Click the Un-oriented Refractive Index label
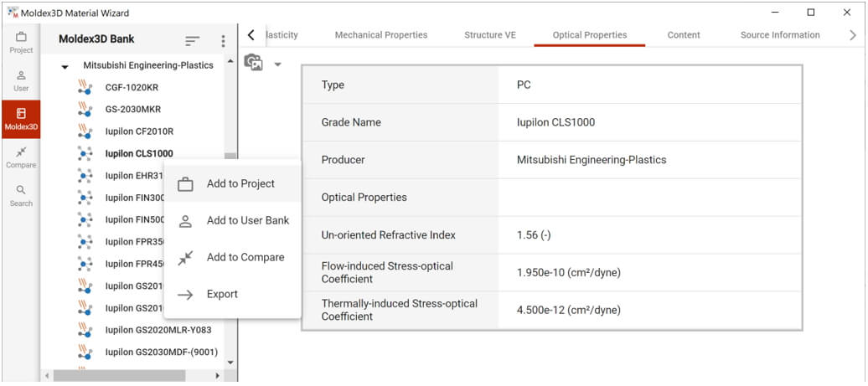Image resolution: width=868 pixels, height=386 pixels. [x=389, y=235]
